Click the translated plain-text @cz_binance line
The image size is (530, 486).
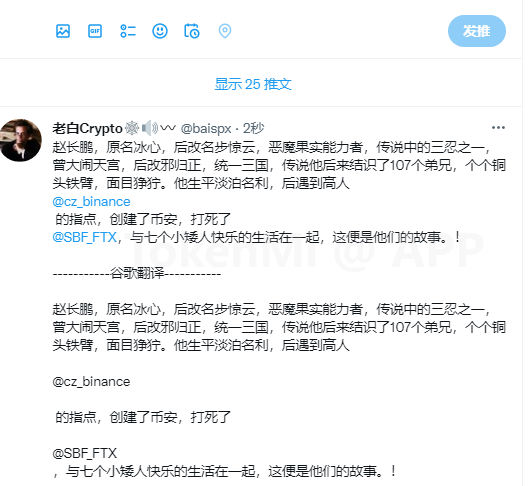[x=91, y=382]
